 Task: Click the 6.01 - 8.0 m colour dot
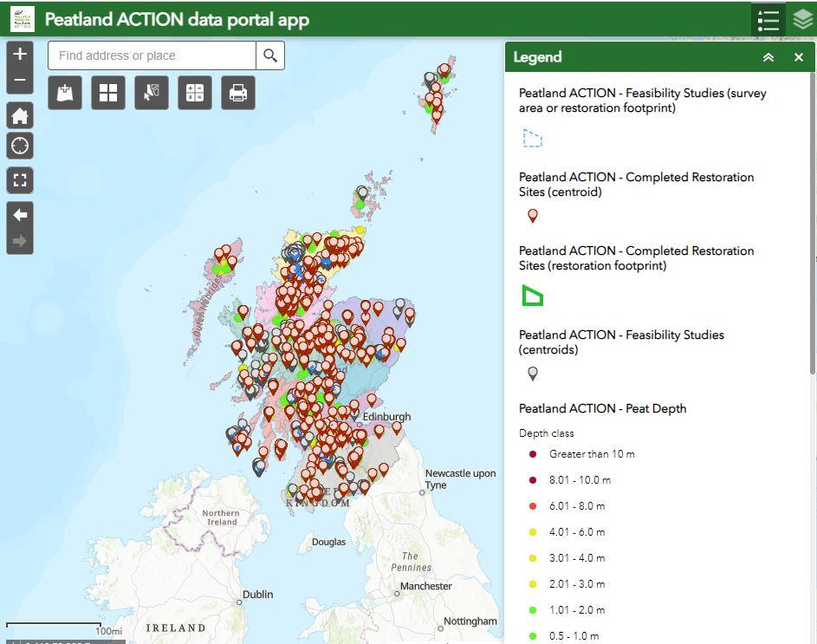[533, 506]
